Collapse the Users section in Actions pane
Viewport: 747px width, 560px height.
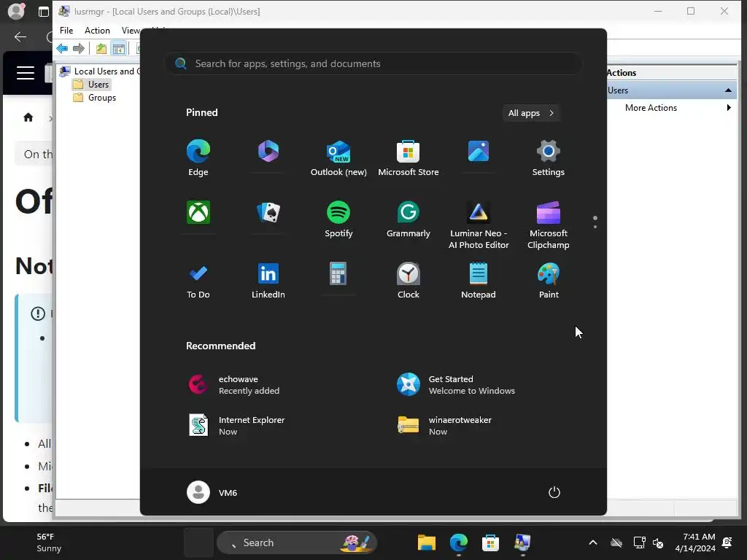pos(728,90)
